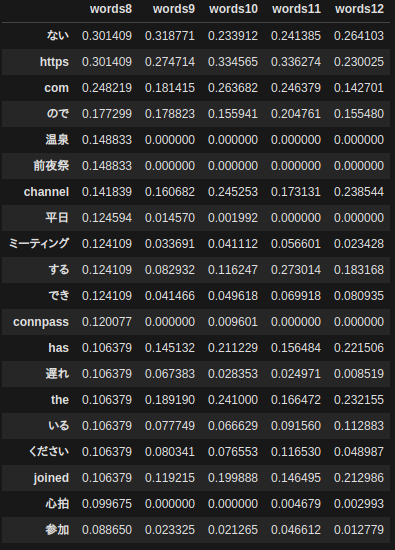Screen dimensions: 395x550
Task: Click cell value 0.142701
Action: [359, 88]
